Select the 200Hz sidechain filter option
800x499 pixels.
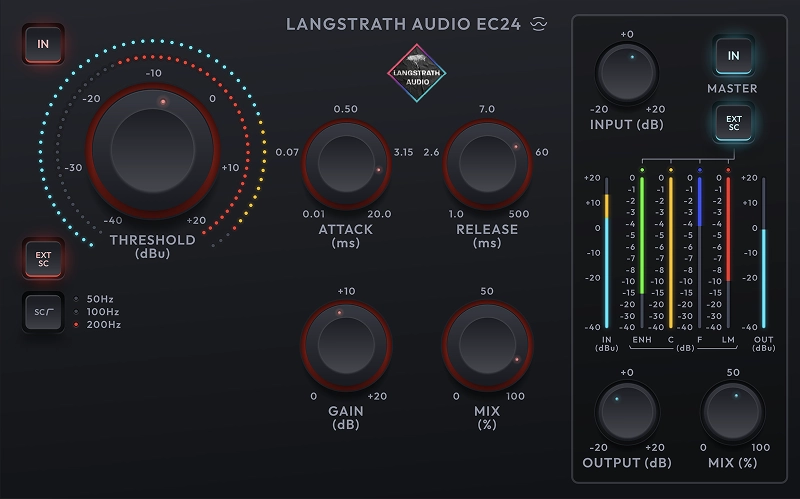(x=97, y=325)
